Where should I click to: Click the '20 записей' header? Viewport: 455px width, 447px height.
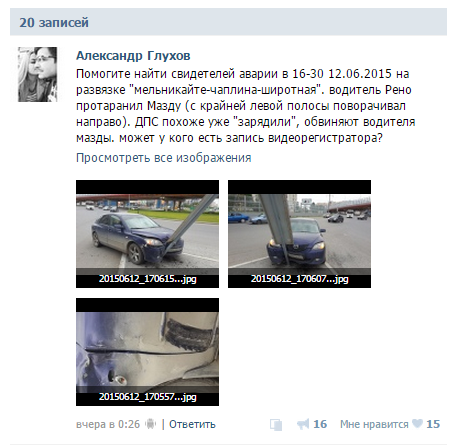54,23
